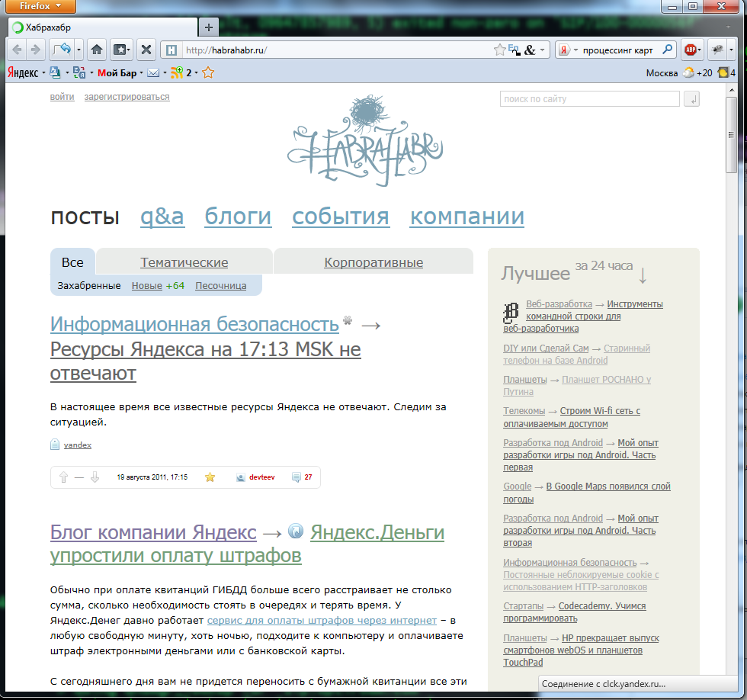Switch to the Хабрахабр browser tab

(102, 27)
